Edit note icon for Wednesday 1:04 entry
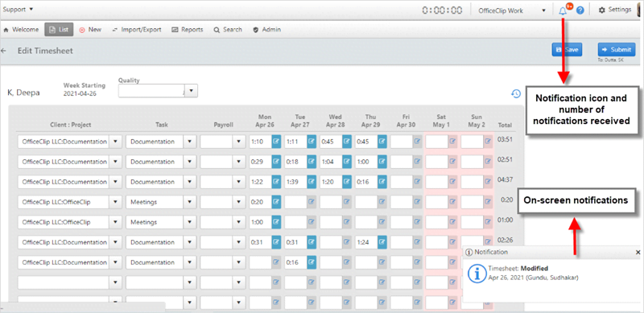This screenshot has height=313, width=644. (347, 162)
